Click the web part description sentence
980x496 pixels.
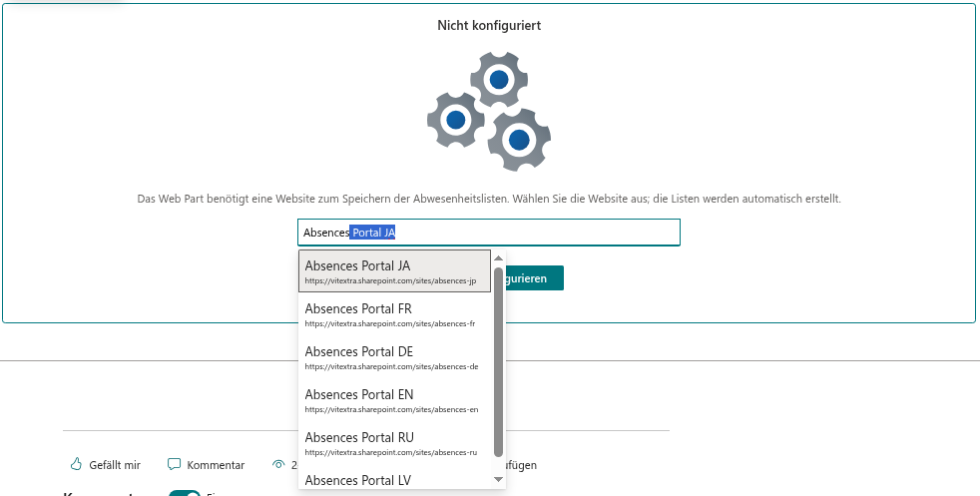(x=489, y=199)
